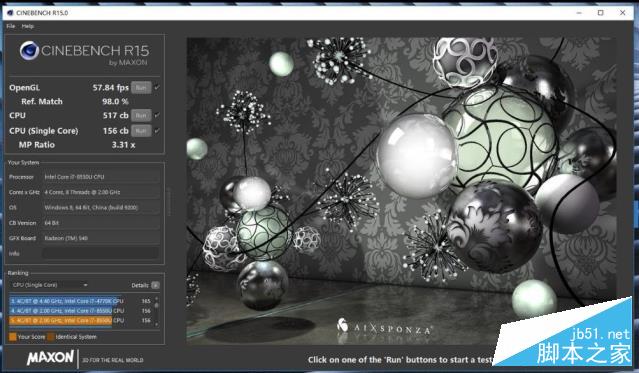
Task: Click the ranking scrollbar down arrow
Action: (156, 324)
